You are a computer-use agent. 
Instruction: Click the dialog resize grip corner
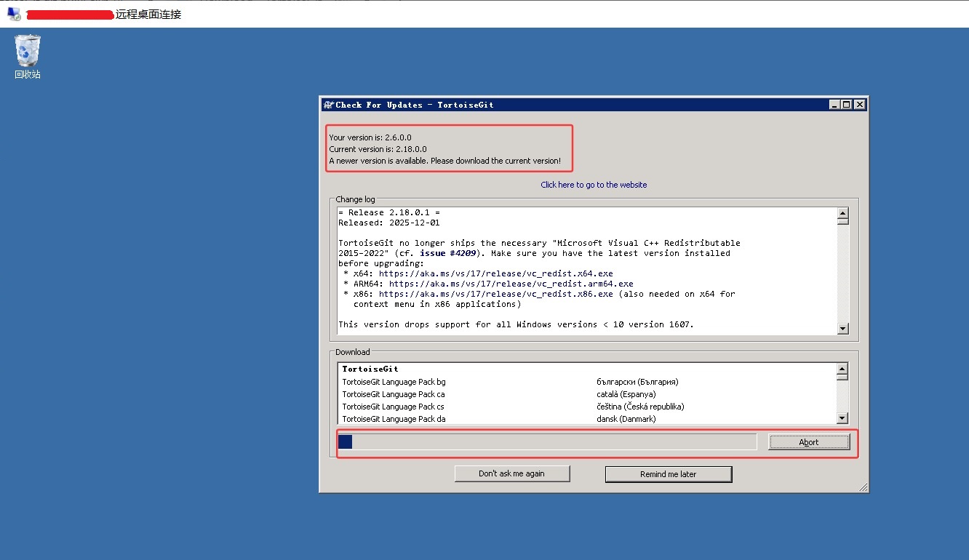click(x=863, y=487)
